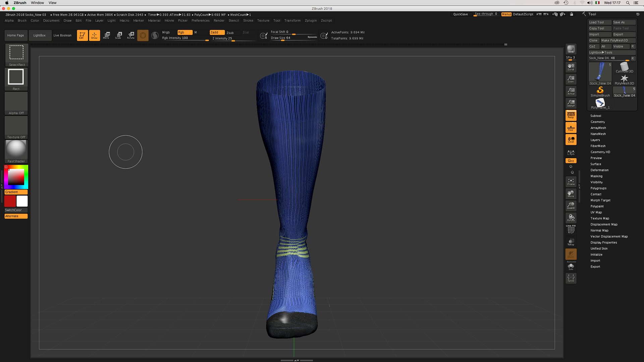644x362 pixels.
Task: Click the Rotate transform tool icon
Action: pyautogui.click(x=131, y=35)
